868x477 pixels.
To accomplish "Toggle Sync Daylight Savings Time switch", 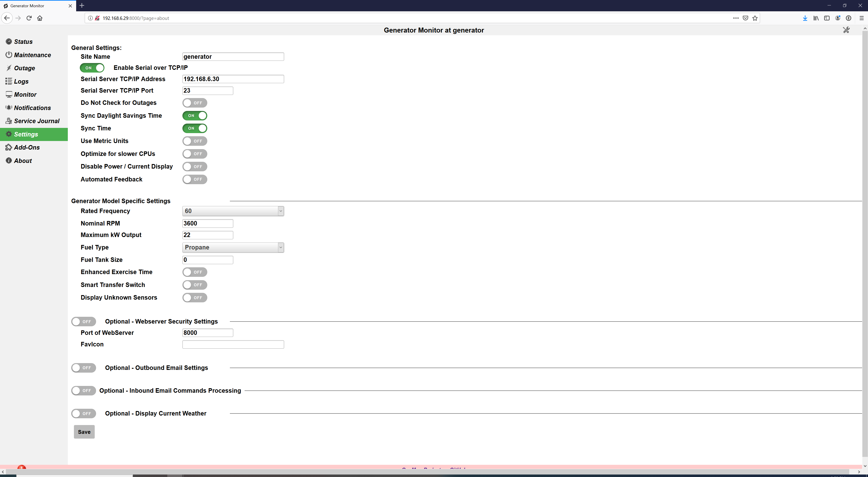I will (195, 115).
